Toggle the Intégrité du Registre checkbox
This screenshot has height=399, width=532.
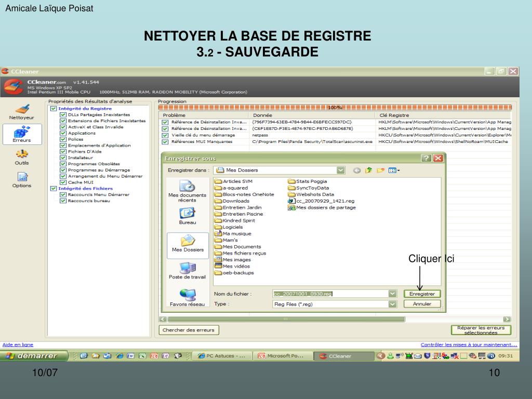point(54,109)
